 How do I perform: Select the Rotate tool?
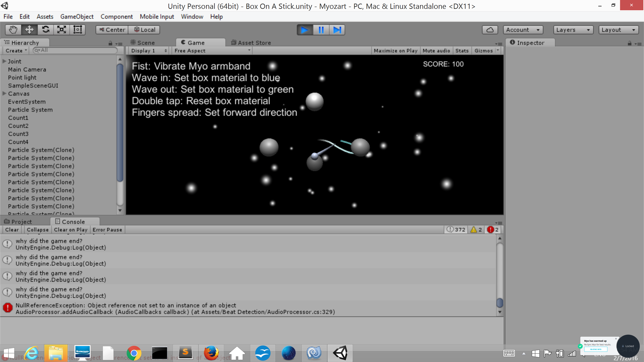45,30
